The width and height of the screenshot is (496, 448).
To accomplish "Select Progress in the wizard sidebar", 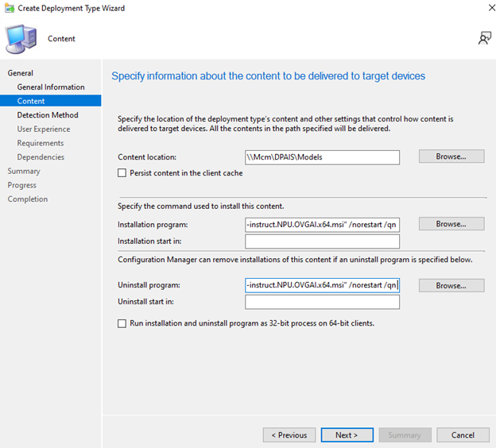I will 21,185.
